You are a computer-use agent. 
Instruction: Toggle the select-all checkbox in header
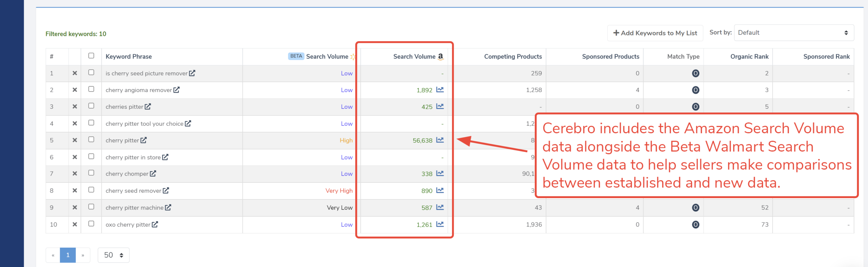91,56
